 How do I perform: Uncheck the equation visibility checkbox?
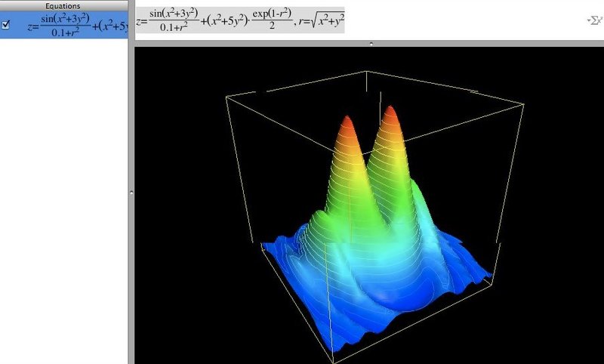click(x=6, y=24)
